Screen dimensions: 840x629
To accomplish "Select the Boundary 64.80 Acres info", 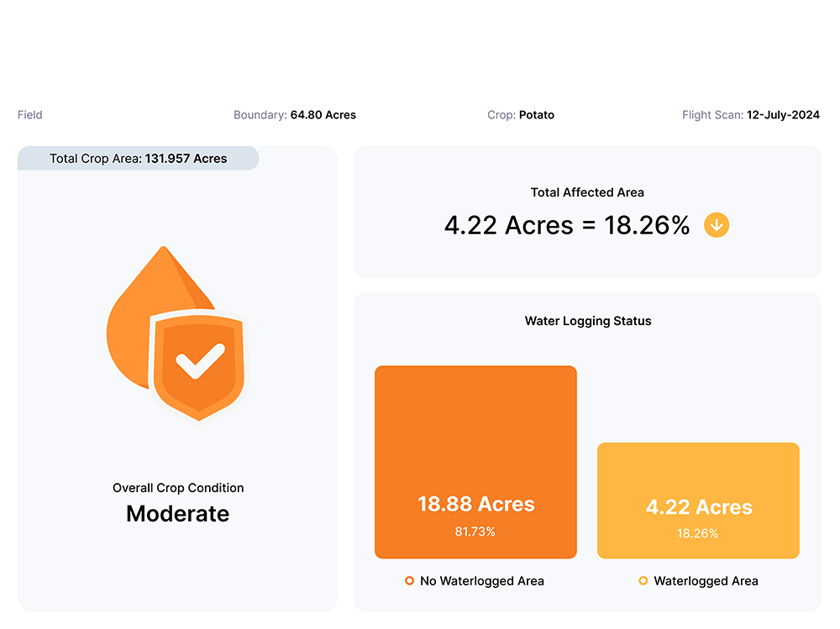I will tap(295, 115).
